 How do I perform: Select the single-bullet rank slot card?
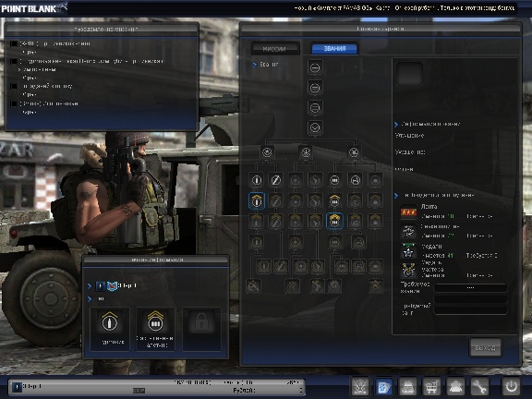pos(110,329)
